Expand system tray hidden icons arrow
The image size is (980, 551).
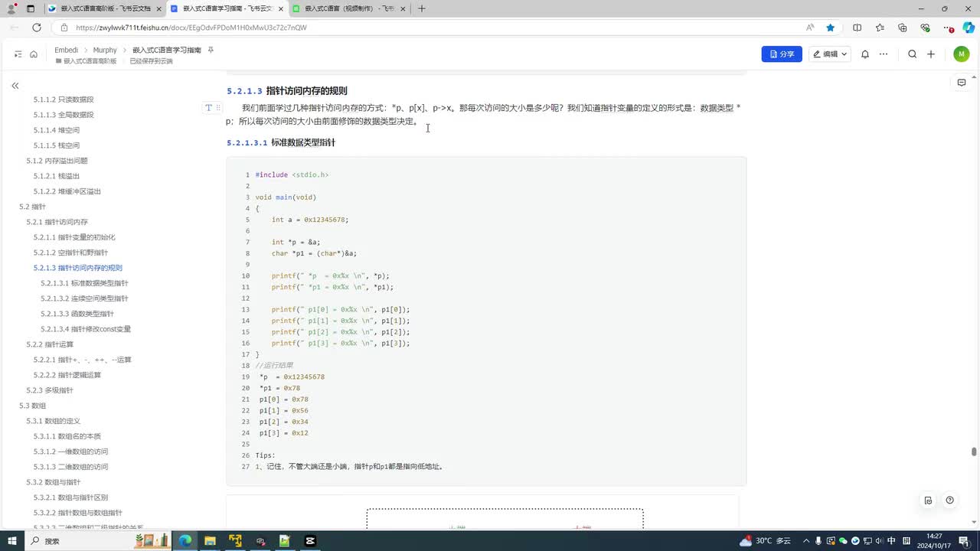(x=806, y=540)
